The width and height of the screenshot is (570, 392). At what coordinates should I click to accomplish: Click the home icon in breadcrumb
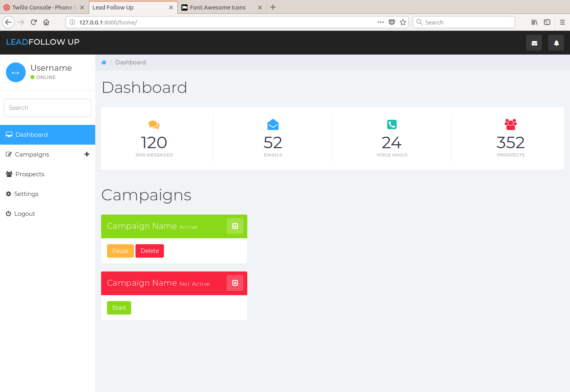(x=104, y=62)
